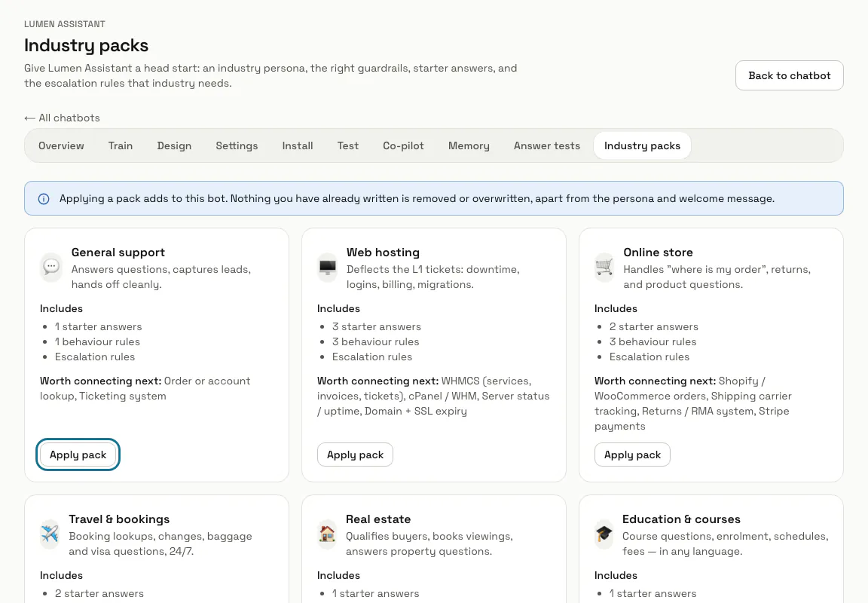
Task: Click "1 behaviour rules" in General support
Action: (x=97, y=341)
